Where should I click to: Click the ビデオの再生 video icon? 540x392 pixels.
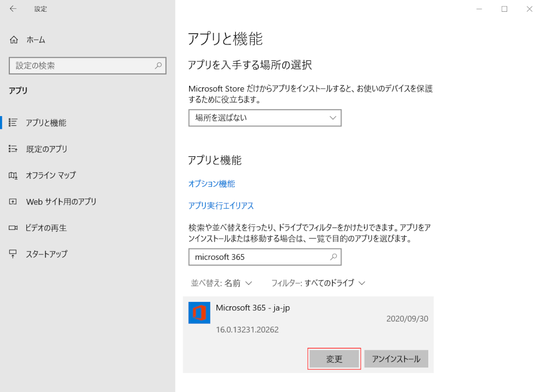point(13,228)
